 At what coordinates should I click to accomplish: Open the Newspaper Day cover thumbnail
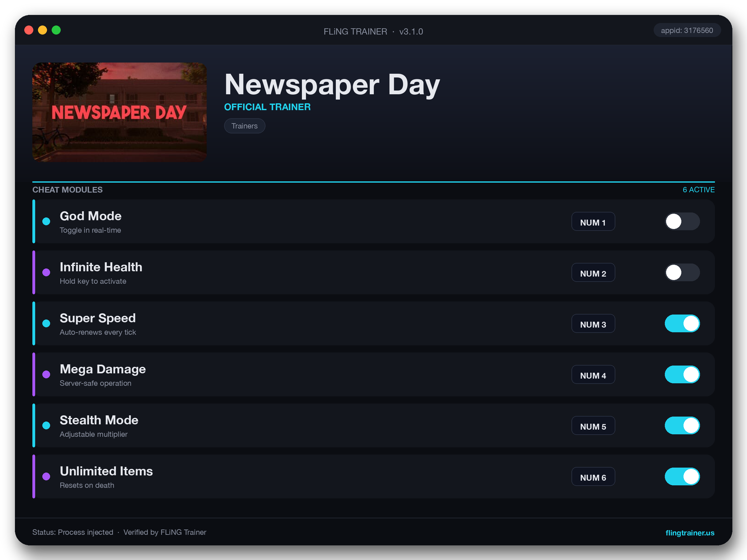click(x=119, y=112)
